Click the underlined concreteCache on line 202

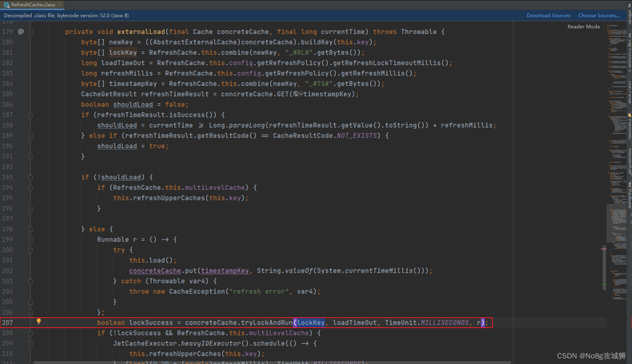155,271
